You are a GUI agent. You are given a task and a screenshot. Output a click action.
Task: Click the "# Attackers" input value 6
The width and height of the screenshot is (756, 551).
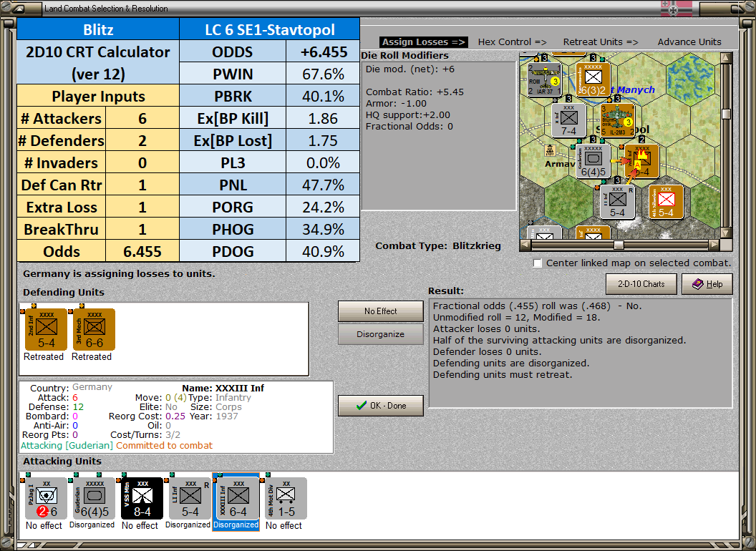[142, 119]
